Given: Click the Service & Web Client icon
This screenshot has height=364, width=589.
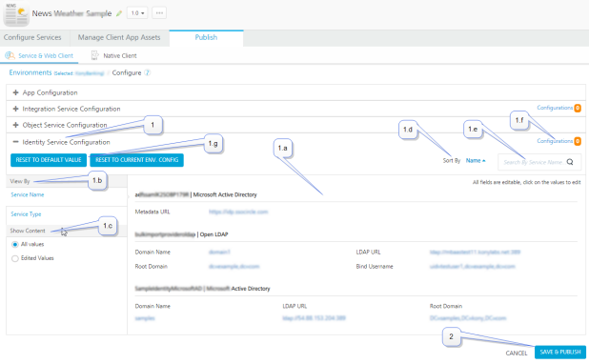Looking at the screenshot, I should click(x=10, y=55).
